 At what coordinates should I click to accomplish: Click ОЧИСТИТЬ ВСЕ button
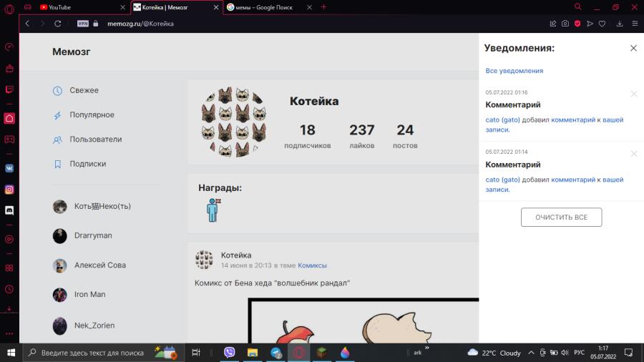pos(561,217)
